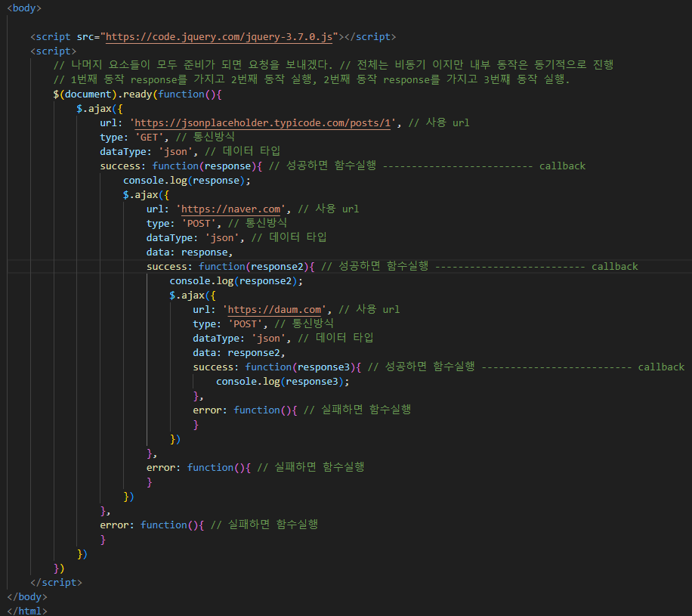
Task: Place cursor on $(document).ready text
Action: [103, 94]
